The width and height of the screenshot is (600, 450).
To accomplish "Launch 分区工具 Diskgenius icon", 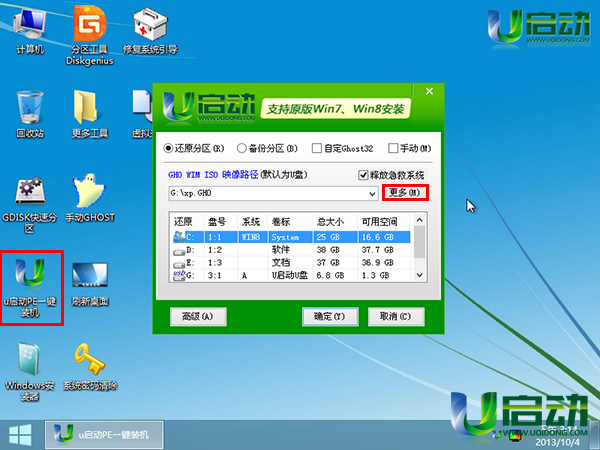I will click(x=90, y=36).
